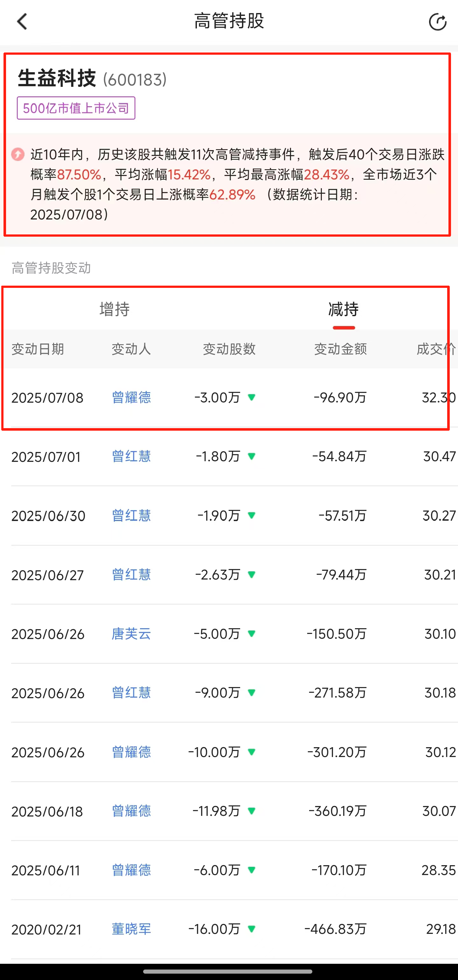Tap the stock name 生益科技
This screenshot has height=980, width=458.
pyautogui.click(x=57, y=78)
